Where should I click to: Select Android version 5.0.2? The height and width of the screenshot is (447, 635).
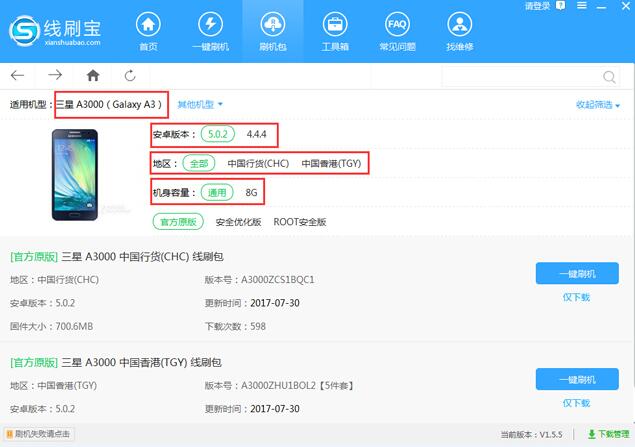[x=218, y=134]
